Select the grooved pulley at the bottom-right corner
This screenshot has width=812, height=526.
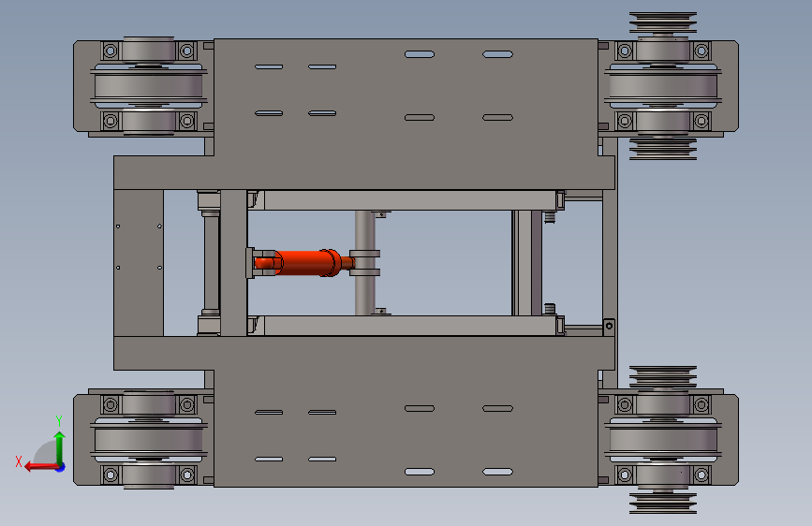[x=663, y=504]
